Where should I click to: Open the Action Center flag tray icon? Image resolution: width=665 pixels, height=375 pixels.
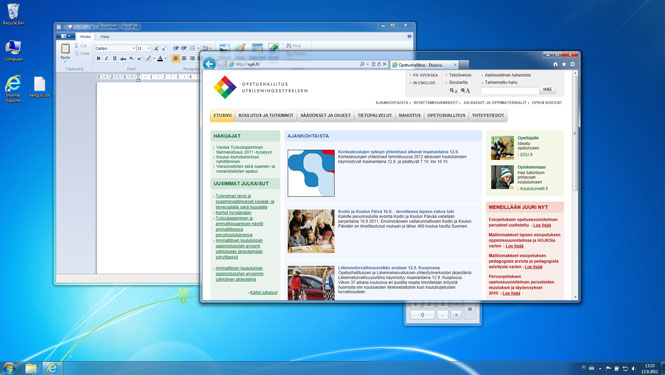(608, 369)
